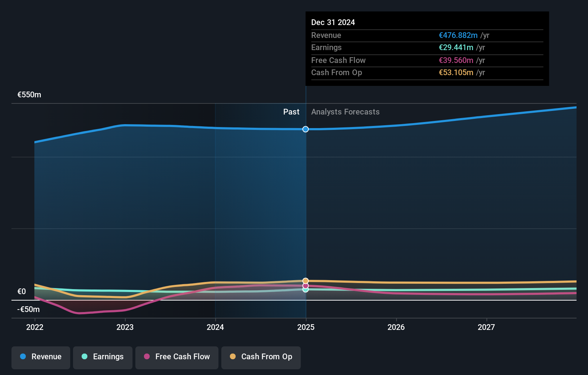Click the 2026 x-axis label
Image resolution: width=588 pixels, height=375 pixels.
point(396,327)
